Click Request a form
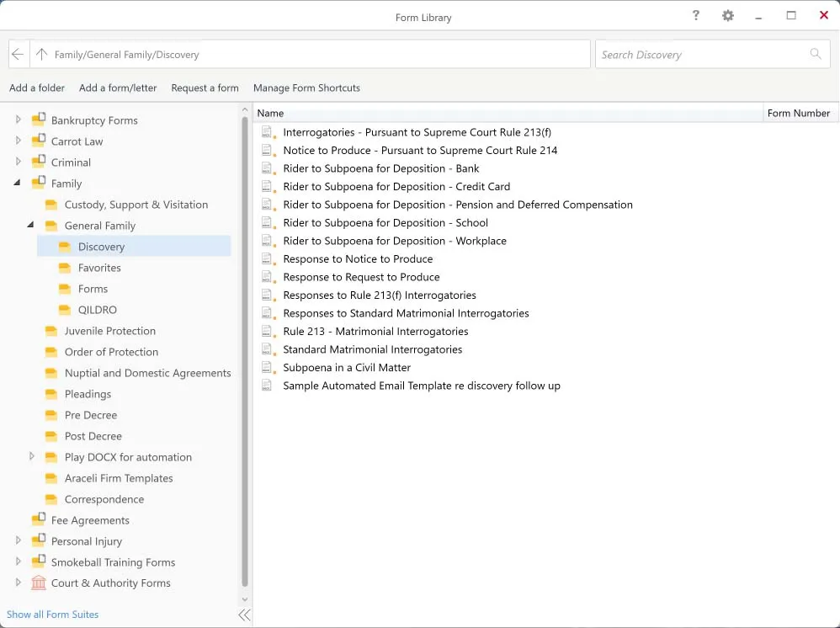 (x=205, y=88)
